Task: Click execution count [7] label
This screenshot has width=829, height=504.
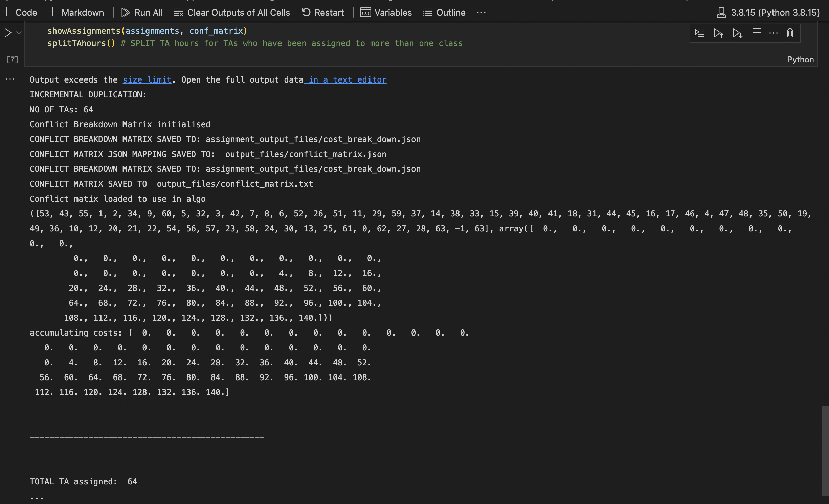Action: [x=13, y=60]
